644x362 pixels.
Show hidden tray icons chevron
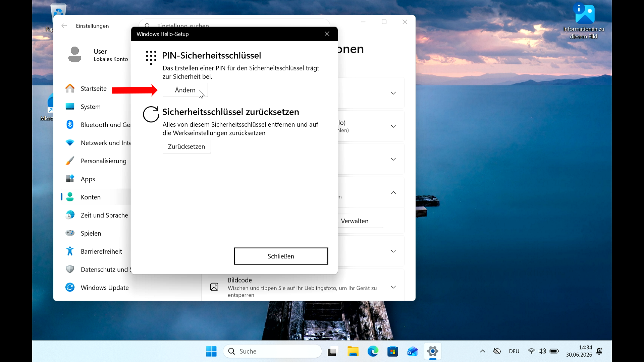[482, 351]
